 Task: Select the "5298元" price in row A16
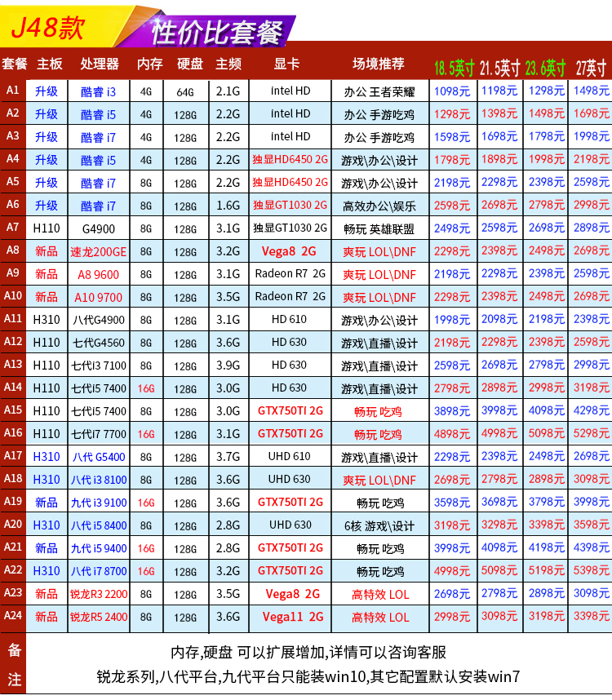pyautogui.click(x=591, y=433)
